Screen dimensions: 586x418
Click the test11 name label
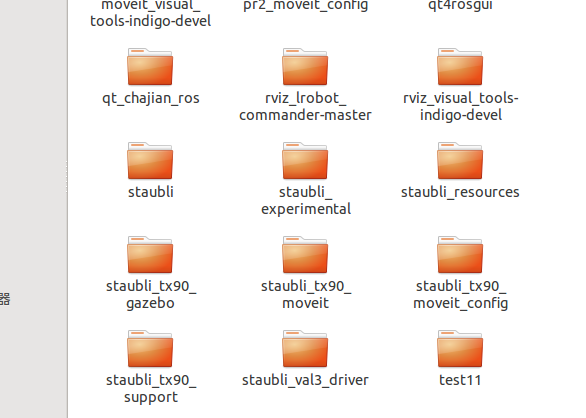(x=460, y=380)
